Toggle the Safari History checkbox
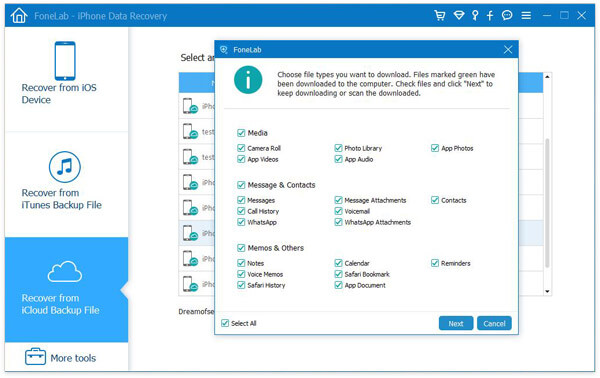 241,285
